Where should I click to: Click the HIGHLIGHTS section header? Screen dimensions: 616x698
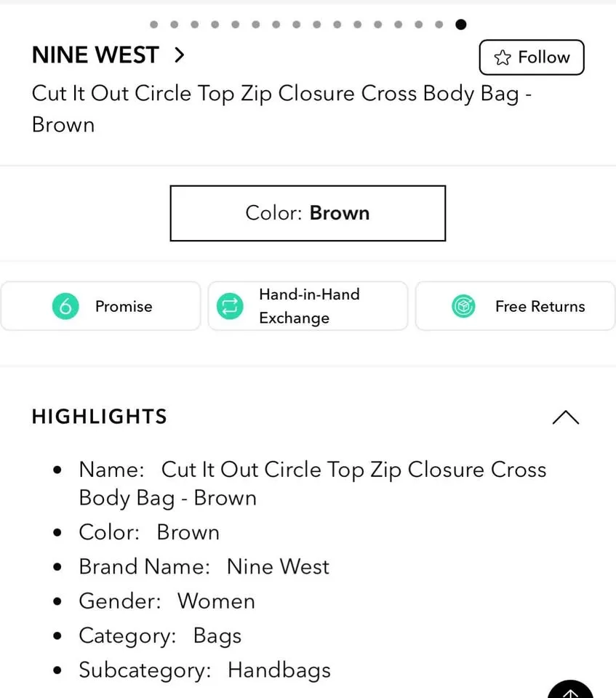(x=99, y=417)
